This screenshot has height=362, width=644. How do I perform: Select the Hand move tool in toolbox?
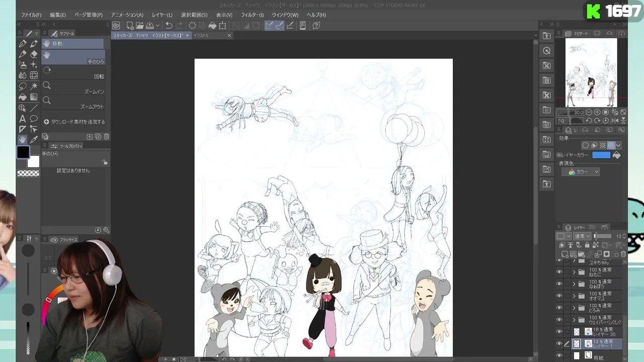[x=23, y=140]
